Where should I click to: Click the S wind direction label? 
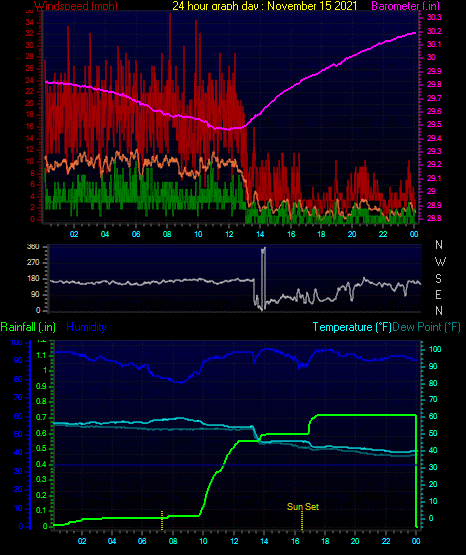coord(438,279)
